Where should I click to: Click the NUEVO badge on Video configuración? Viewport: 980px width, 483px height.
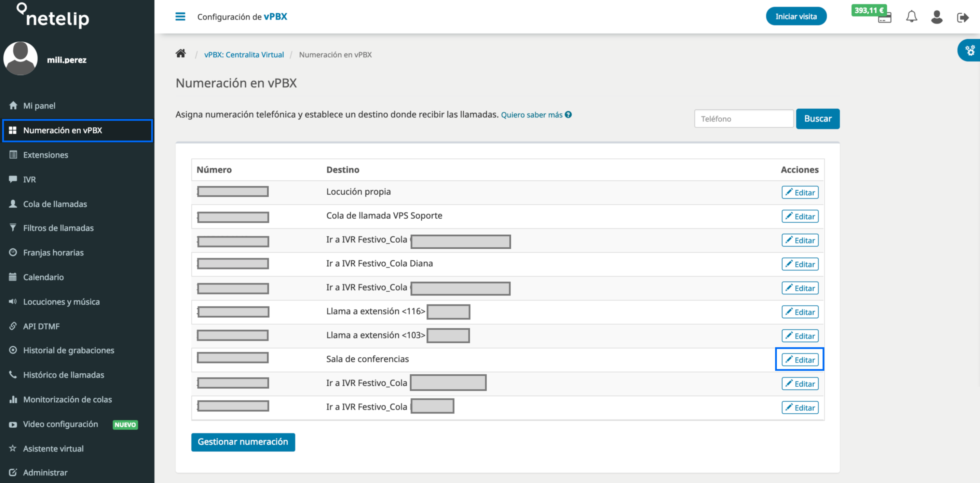(x=125, y=425)
